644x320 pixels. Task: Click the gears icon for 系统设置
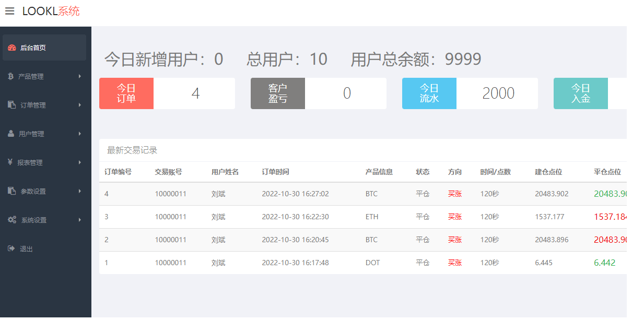[12, 220]
